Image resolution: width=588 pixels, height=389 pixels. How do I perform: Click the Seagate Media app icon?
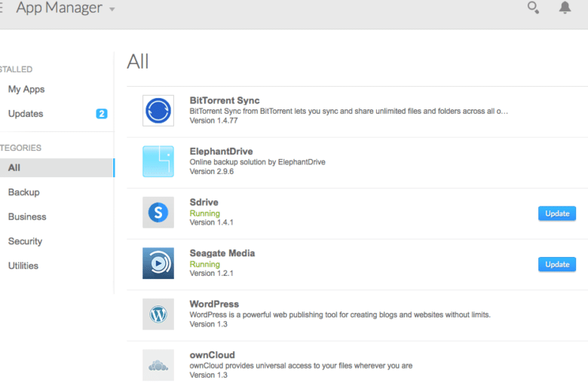[158, 263]
